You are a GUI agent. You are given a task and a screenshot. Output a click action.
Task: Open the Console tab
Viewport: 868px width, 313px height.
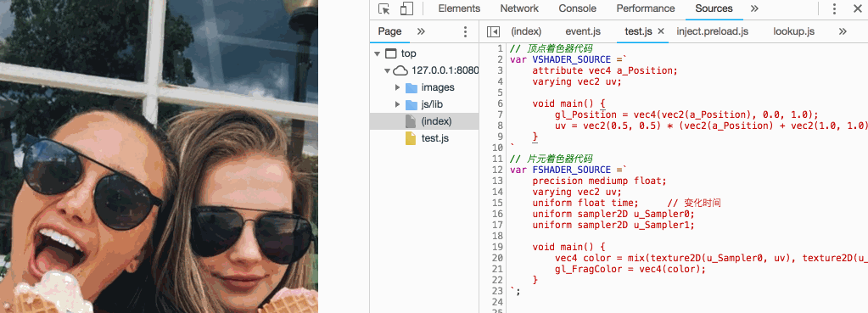click(577, 8)
